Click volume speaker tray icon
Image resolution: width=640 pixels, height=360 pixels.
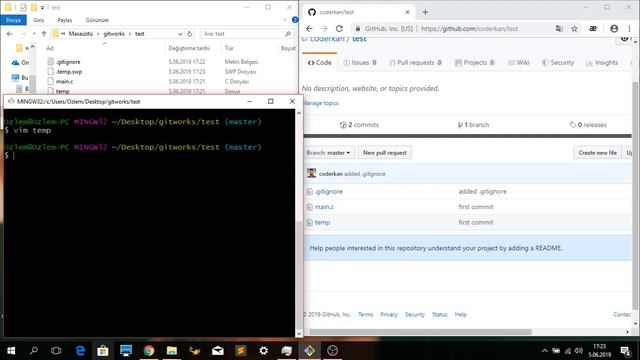(578, 351)
